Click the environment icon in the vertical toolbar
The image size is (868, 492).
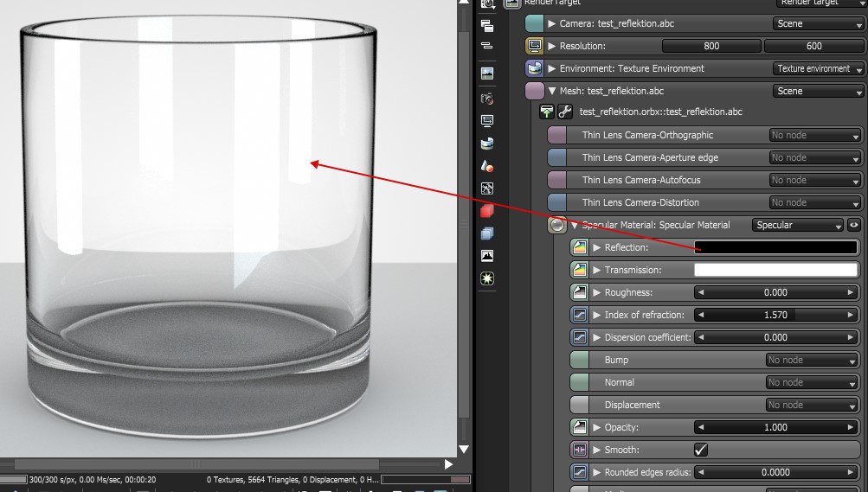pos(487,144)
